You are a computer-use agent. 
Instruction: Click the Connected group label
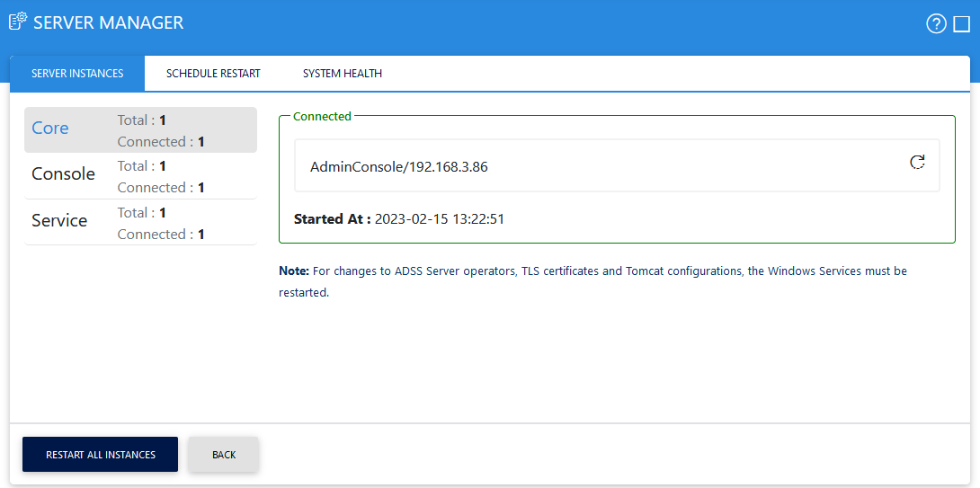[322, 116]
